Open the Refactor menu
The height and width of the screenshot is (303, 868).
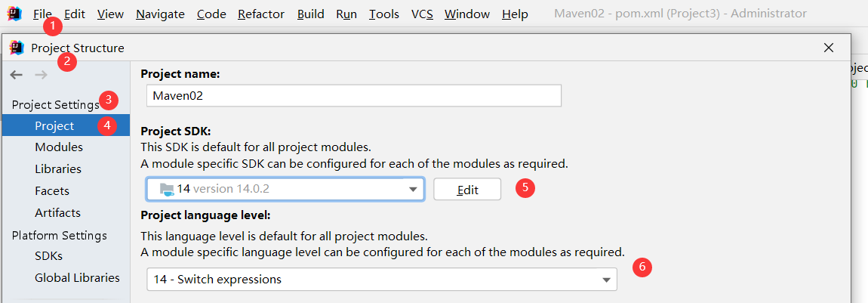(260, 14)
